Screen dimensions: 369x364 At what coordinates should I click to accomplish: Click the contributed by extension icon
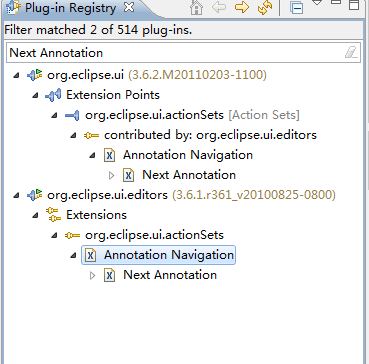(x=91, y=135)
